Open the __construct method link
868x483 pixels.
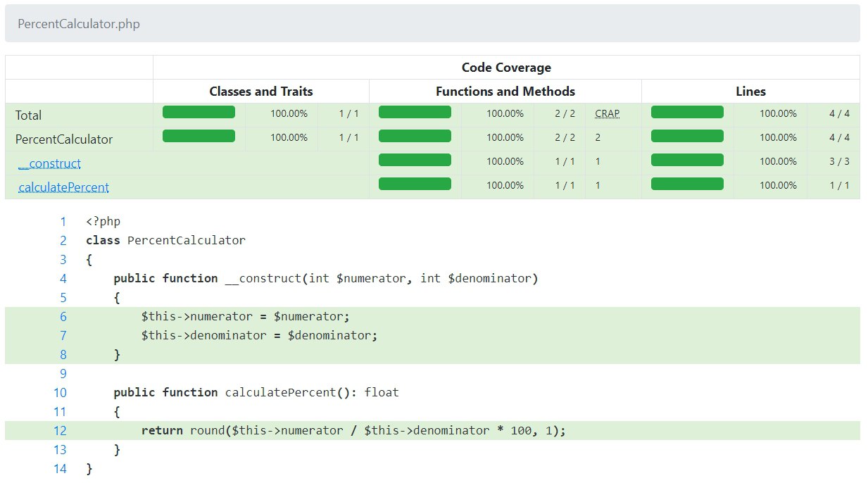pos(49,163)
